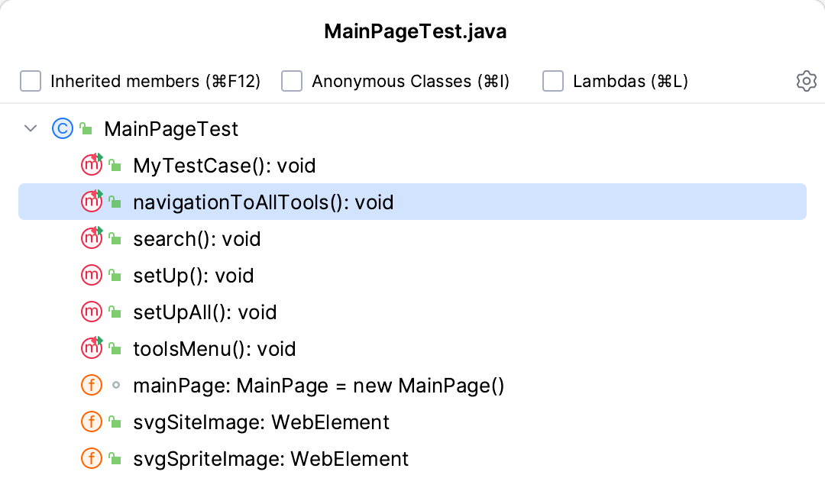Select the search(): void method
The height and width of the screenshot is (504, 825).
coord(196,239)
